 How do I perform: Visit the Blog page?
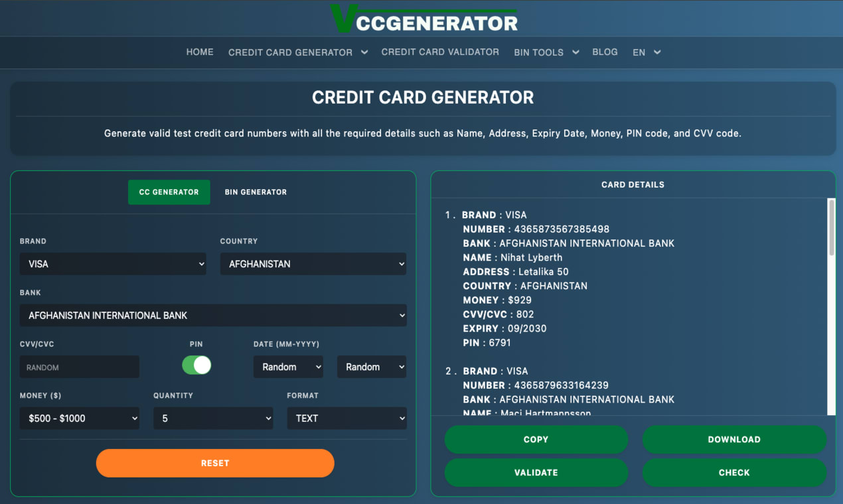(605, 52)
